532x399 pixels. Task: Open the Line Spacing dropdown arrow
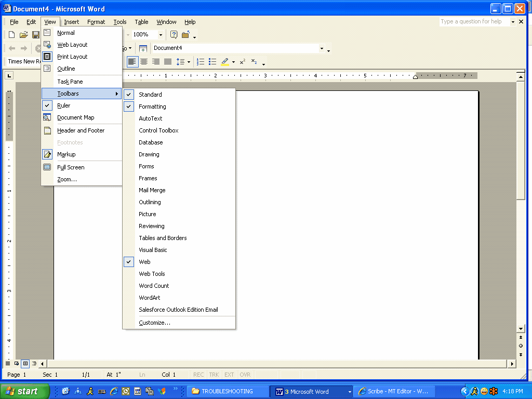coord(189,62)
